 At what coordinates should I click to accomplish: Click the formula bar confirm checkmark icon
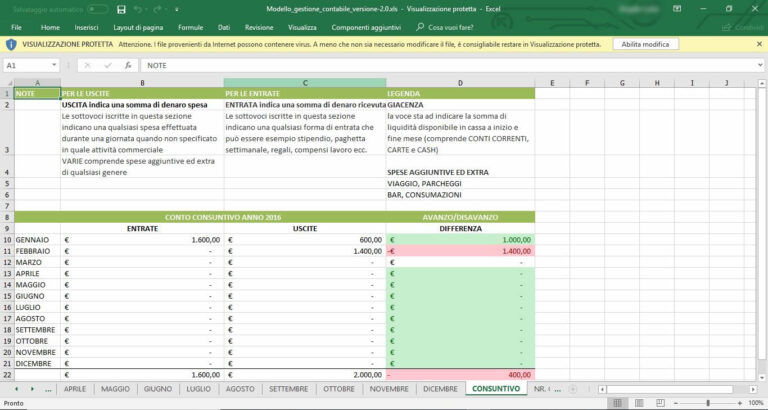(108, 65)
